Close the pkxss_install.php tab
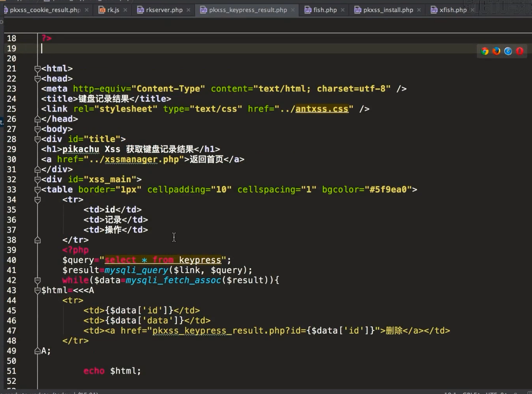The image size is (532, 394). coord(419,10)
